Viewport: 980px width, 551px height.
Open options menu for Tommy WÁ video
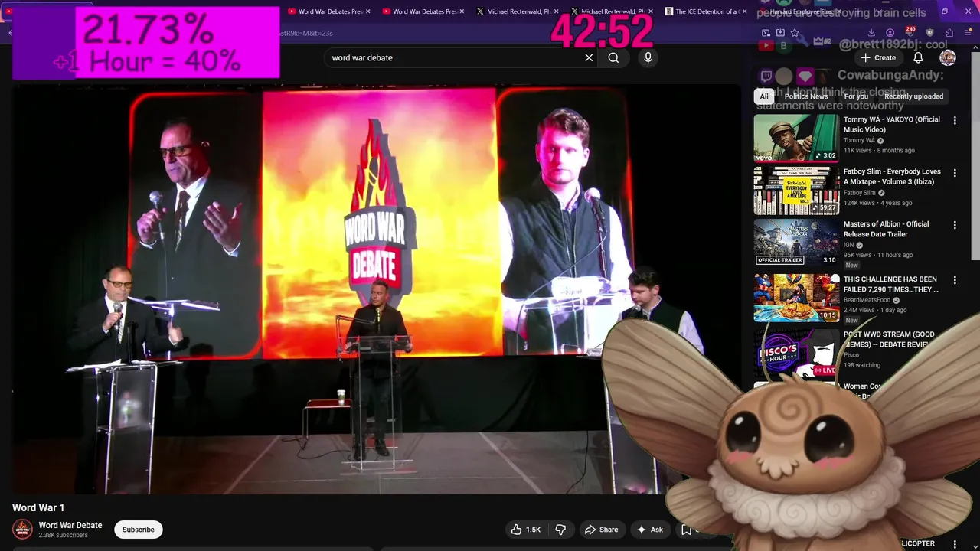[955, 120]
